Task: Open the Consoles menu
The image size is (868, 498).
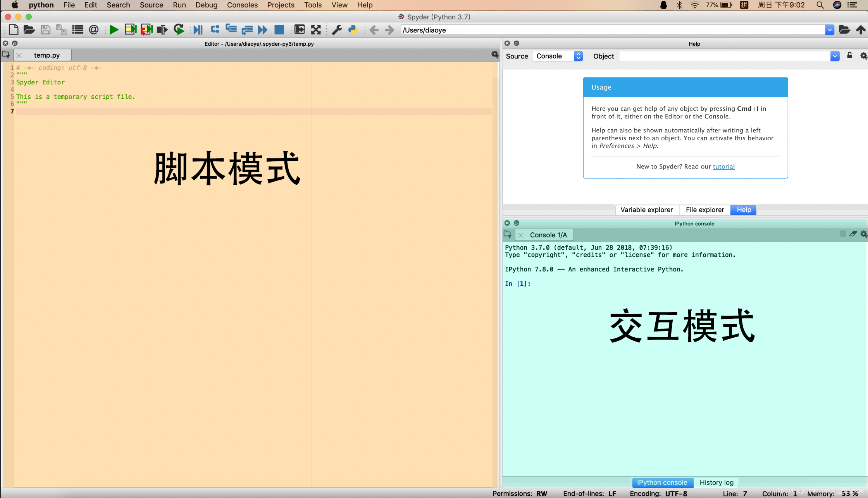Action: click(x=242, y=5)
